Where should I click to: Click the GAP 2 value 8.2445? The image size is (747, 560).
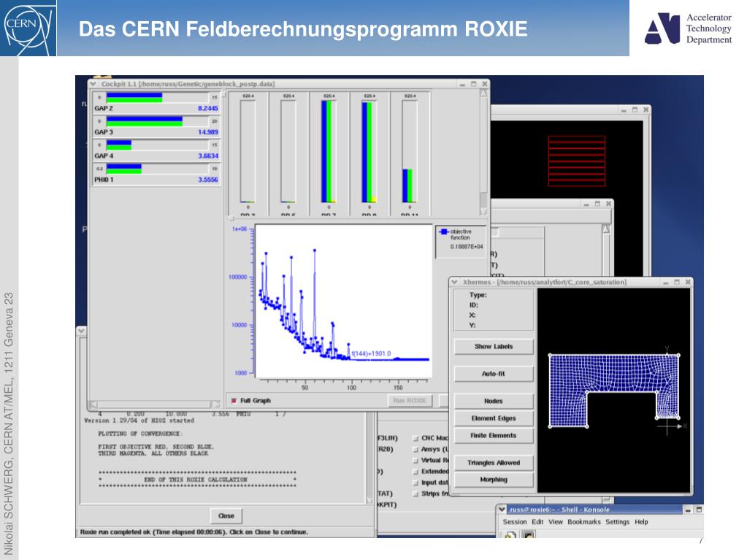[x=207, y=108]
